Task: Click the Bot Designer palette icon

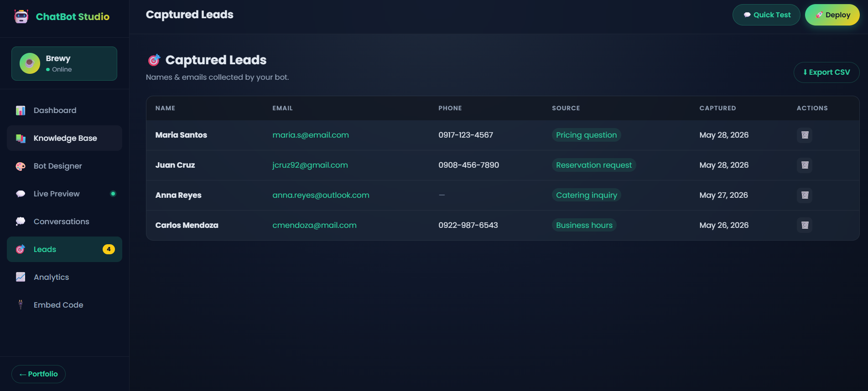Action: pyautogui.click(x=21, y=166)
